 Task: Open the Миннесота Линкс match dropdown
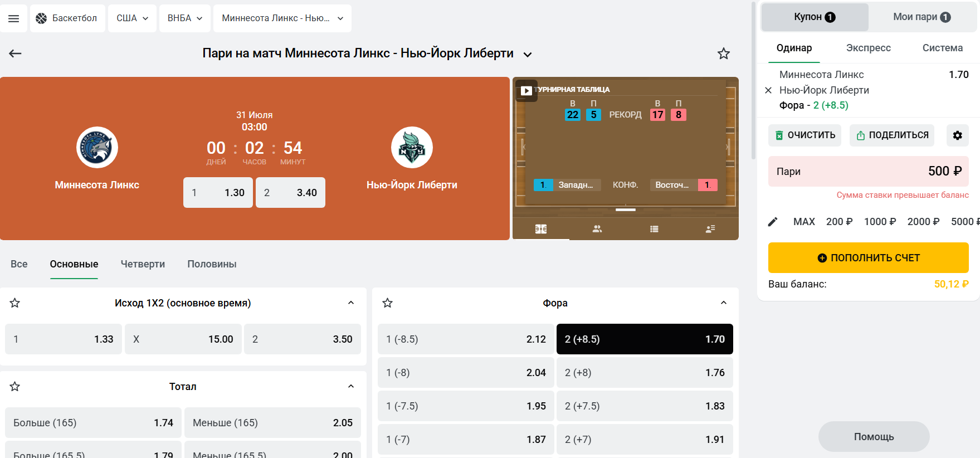tap(282, 18)
